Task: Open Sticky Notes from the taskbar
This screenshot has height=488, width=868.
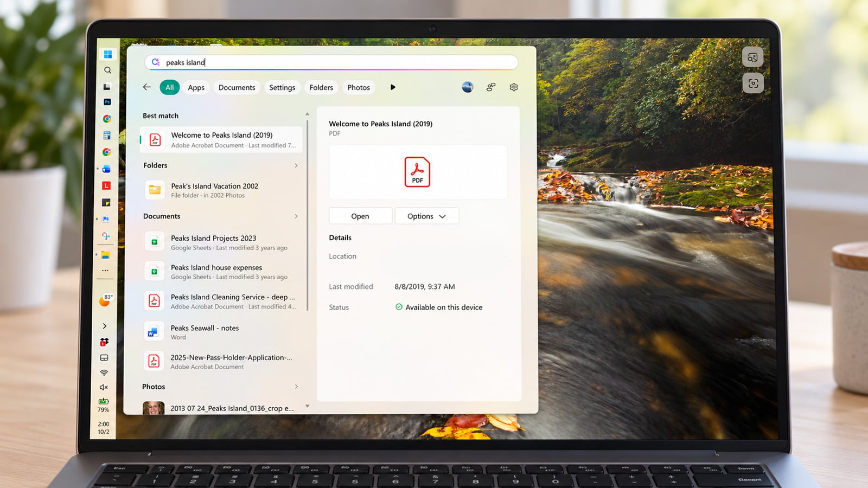Action: click(106, 203)
